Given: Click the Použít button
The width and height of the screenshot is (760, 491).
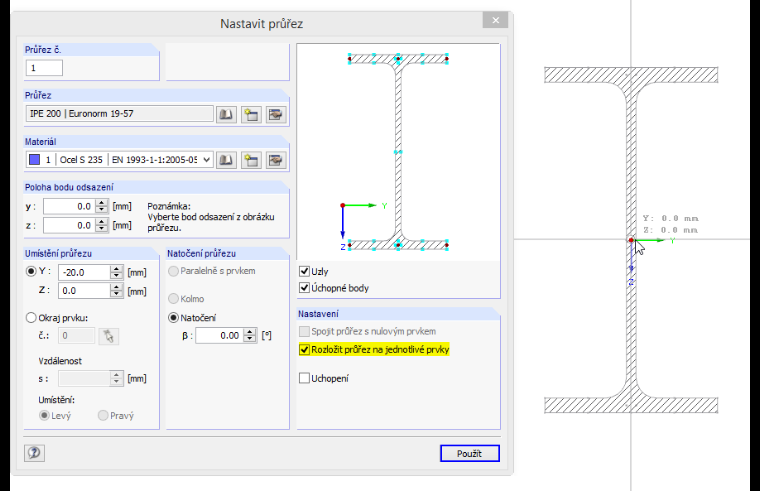Looking at the screenshot, I should pos(470,453).
